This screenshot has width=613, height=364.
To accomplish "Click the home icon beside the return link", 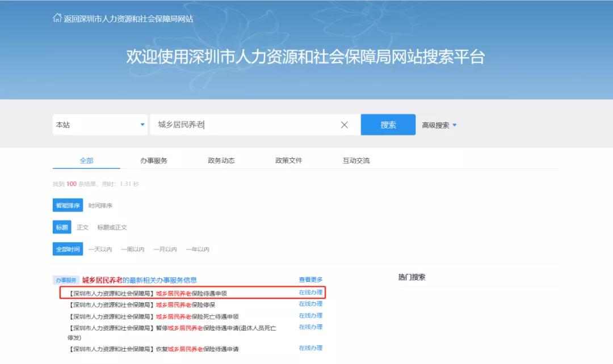I will point(56,18).
